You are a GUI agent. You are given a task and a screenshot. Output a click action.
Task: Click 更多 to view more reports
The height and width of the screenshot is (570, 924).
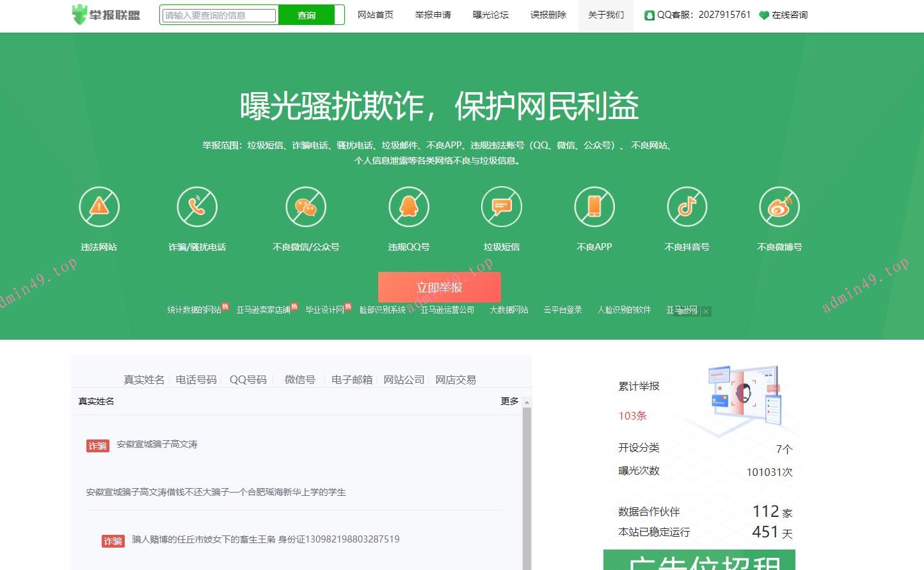[509, 401]
